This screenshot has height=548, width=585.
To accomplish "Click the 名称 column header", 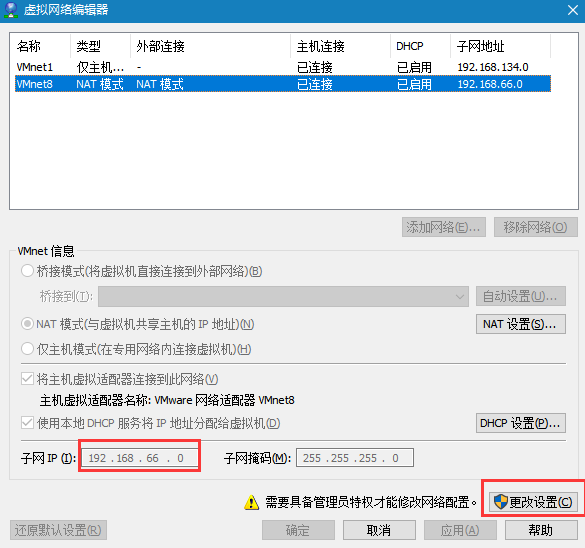I will tap(41, 46).
